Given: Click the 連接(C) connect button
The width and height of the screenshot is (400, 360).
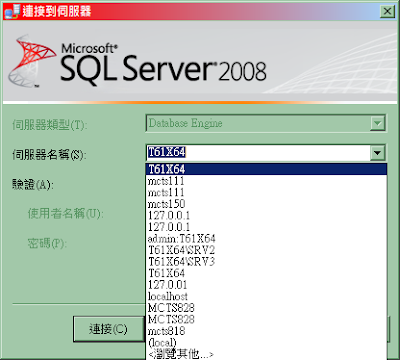Looking at the screenshot, I should (109, 329).
